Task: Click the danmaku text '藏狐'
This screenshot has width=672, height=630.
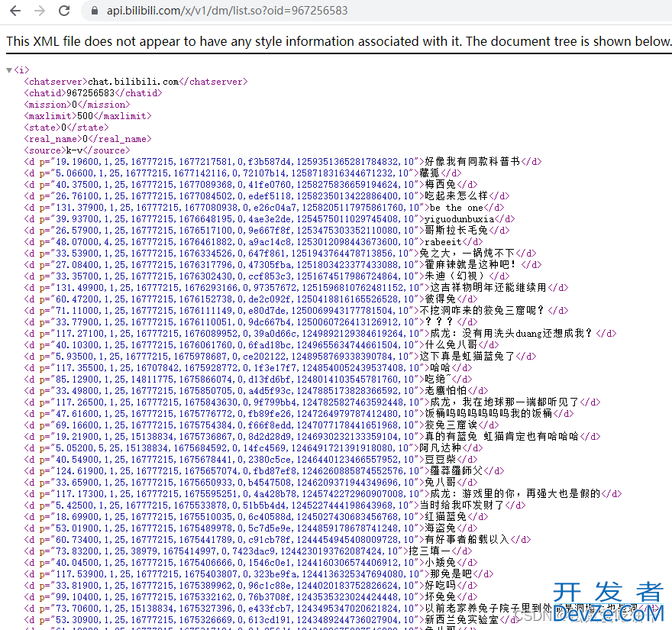Action: click(430, 173)
